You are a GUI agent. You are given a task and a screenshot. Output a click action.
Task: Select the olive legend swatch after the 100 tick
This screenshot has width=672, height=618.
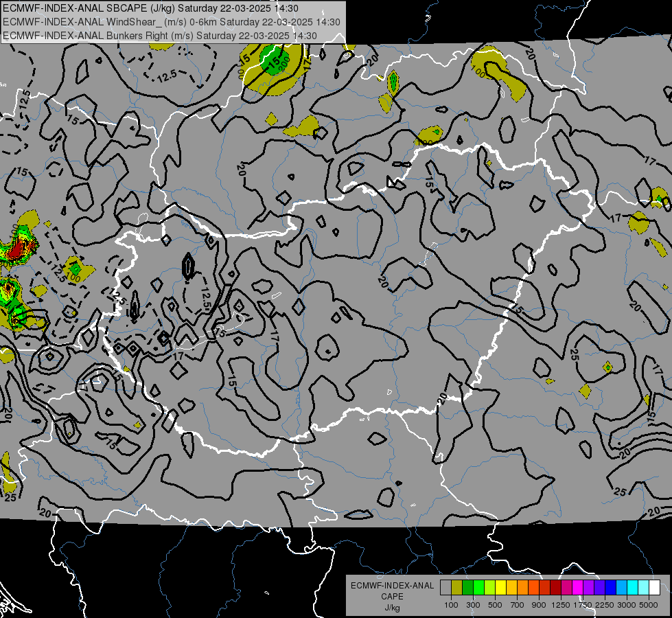(x=456, y=588)
